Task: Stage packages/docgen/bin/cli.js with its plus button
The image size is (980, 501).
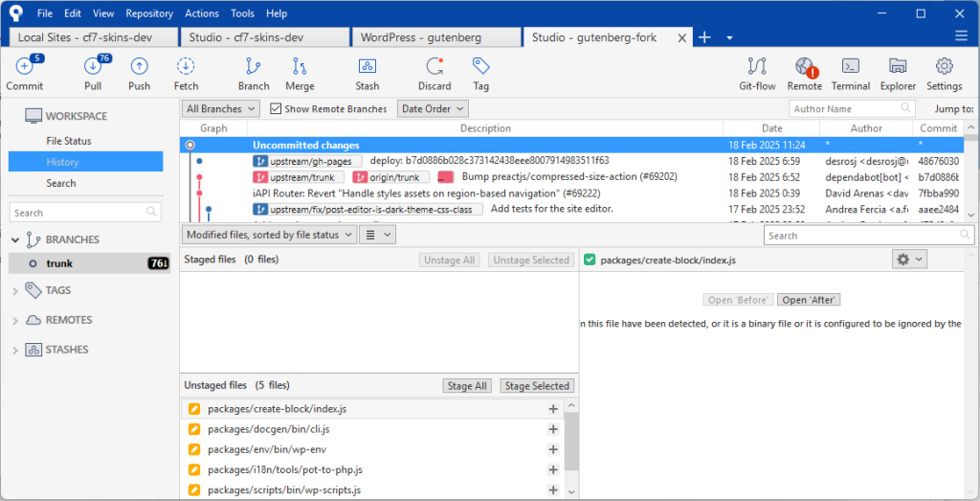Action: (x=552, y=429)
